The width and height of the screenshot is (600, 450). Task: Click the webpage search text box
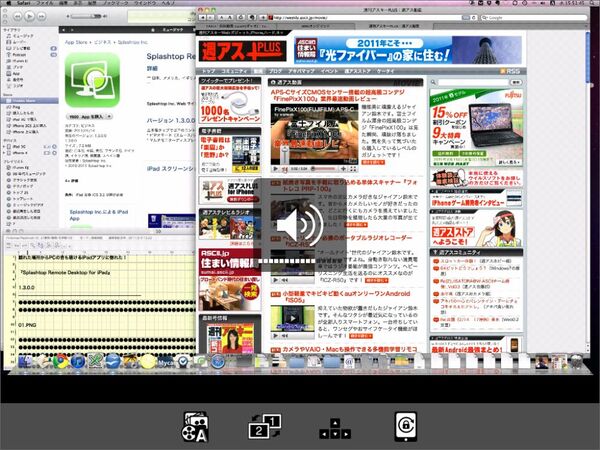[473, 82]
